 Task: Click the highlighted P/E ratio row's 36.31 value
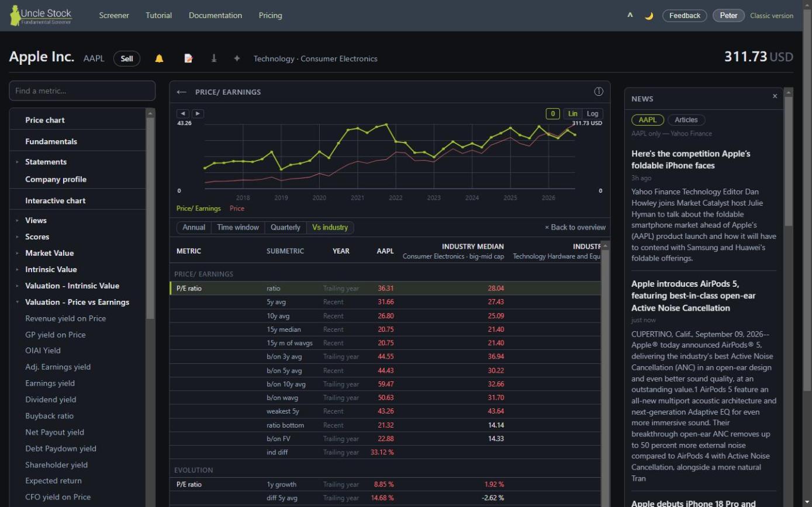(x=385, y=288)
